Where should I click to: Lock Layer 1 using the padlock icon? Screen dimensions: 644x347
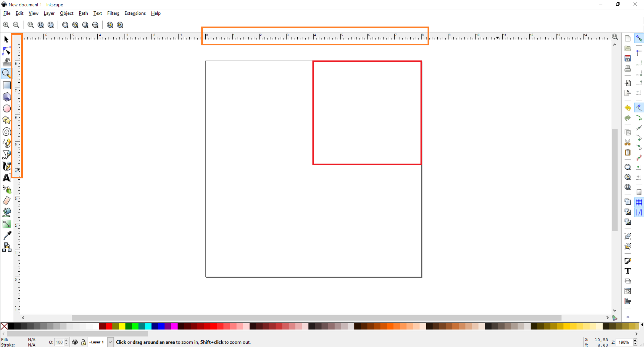pyautogui.click(x=83, y=342)
